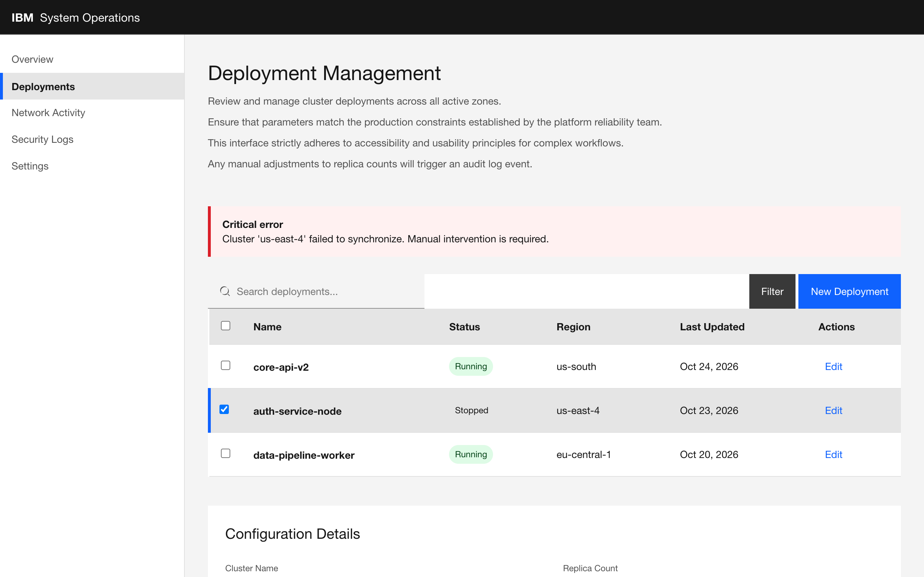The image size is (924, 577).
Task: Edit the core-api-v2 deployment
Action: tap(833, 366)
